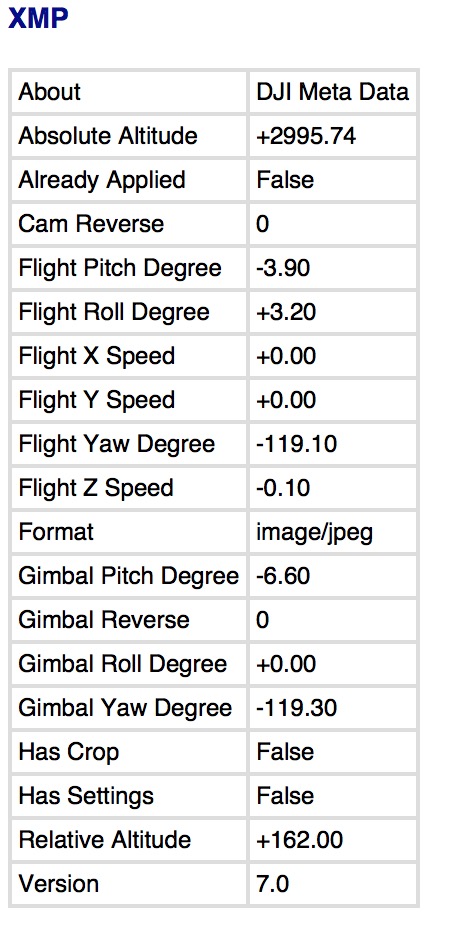The image size is (462, 940).
Task: Select the Cam Reverse row label
Action: 91,224
